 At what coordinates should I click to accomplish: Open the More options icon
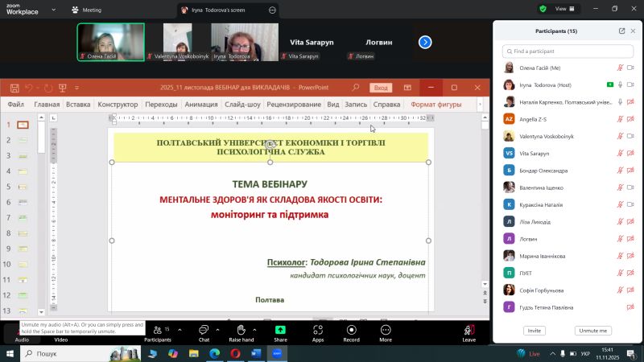coord(386,330)
